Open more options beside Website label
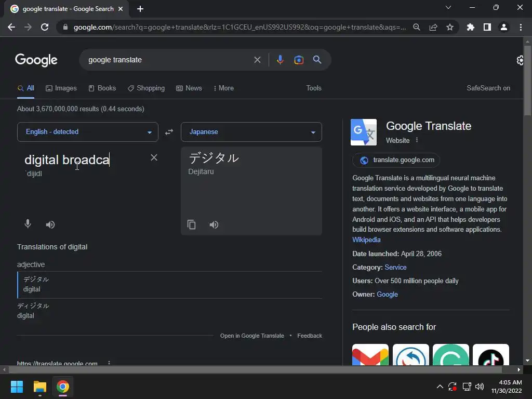The image size is (532, 399). click(x=417, y=140)
